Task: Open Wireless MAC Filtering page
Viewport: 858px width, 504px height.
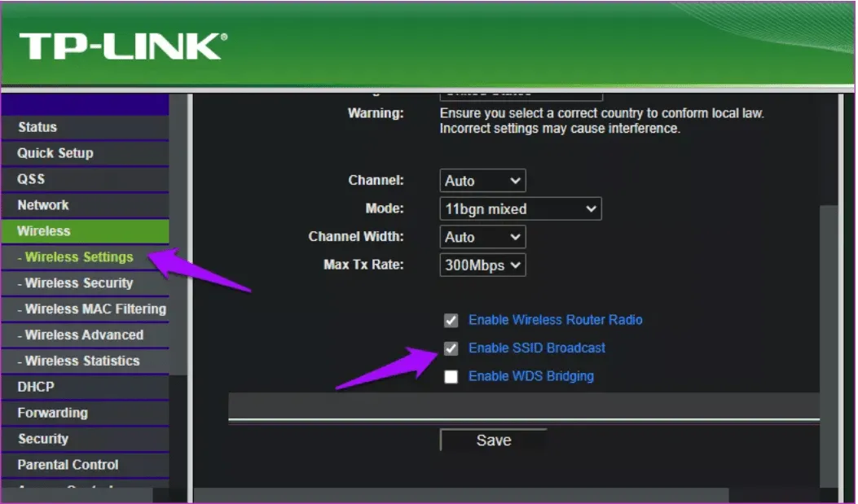Action: coord(91,309)
